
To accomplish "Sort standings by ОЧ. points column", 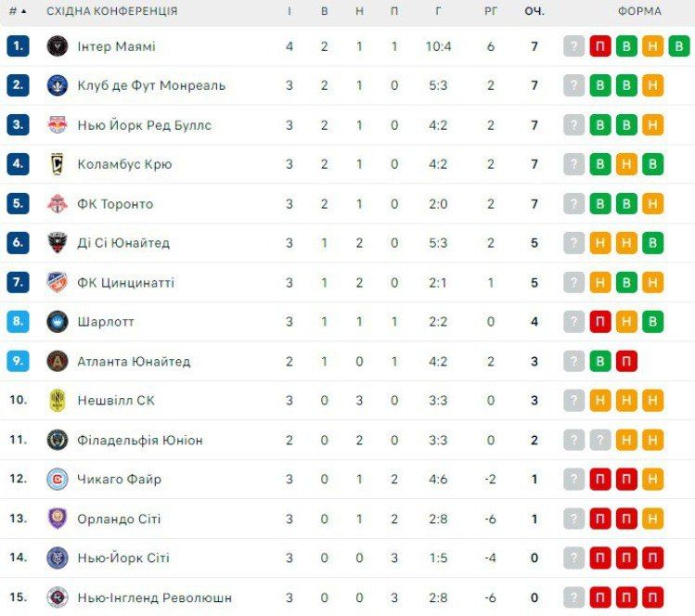I will coord(534,11).
